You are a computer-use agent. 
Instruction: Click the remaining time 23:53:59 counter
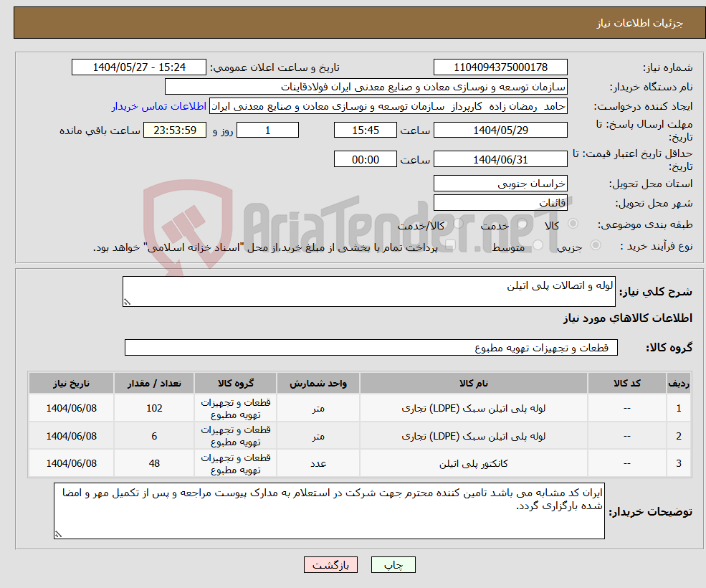tap(174, 130)
